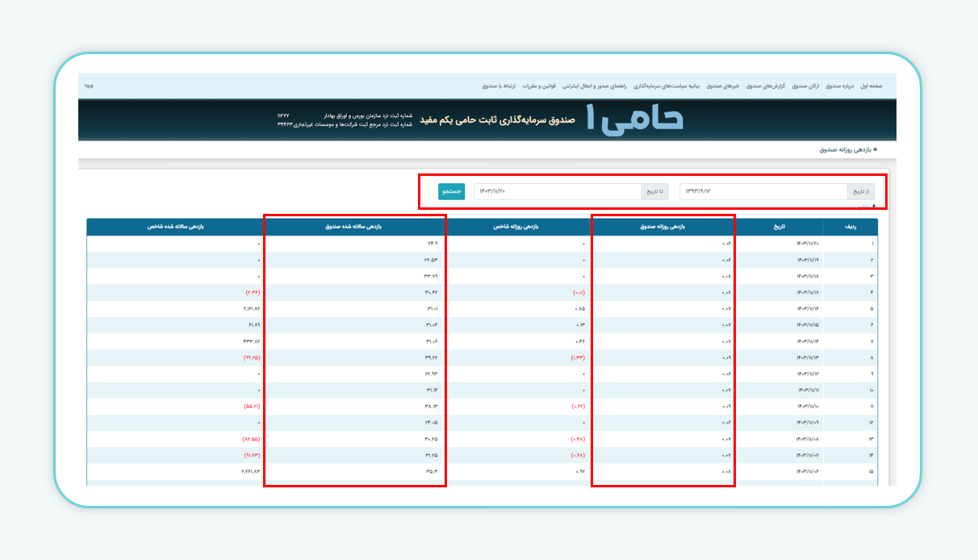Click the بازدهی روزانه صندوق column header
Viewport: 978px width, 560px height.
coord(663,225)
